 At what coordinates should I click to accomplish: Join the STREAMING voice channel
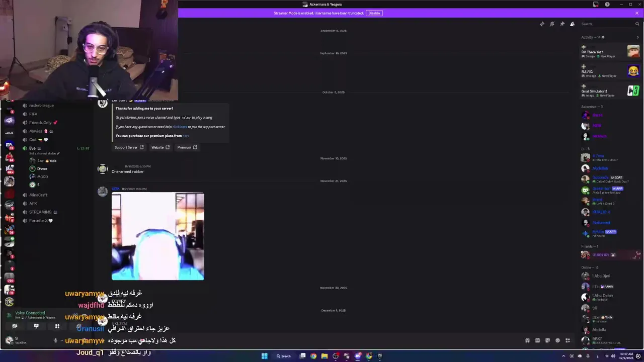[x=54, y=212]
